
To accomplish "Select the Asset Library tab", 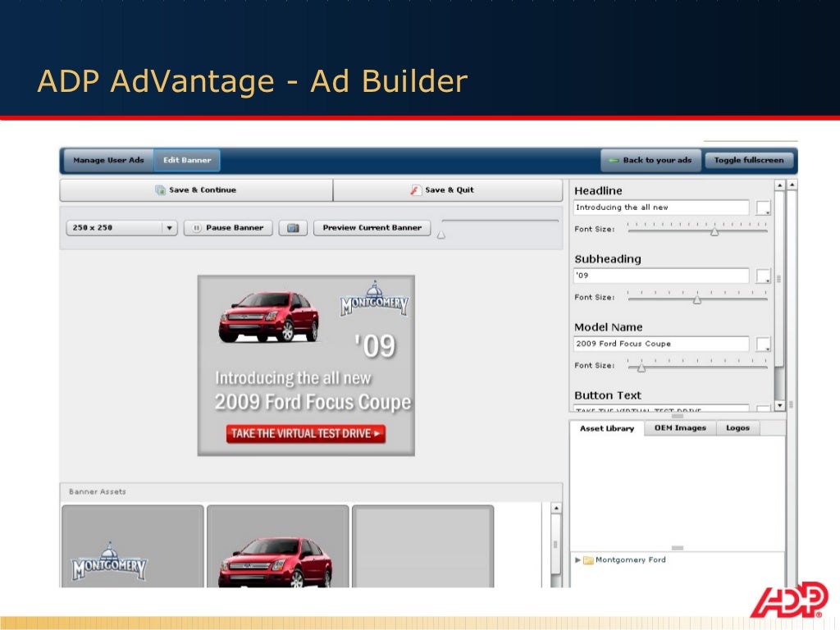I will [607, 428].
